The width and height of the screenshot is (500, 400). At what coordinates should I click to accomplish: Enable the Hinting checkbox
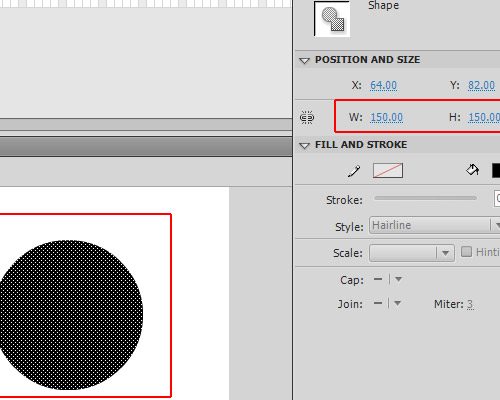[x=466, y=252]
